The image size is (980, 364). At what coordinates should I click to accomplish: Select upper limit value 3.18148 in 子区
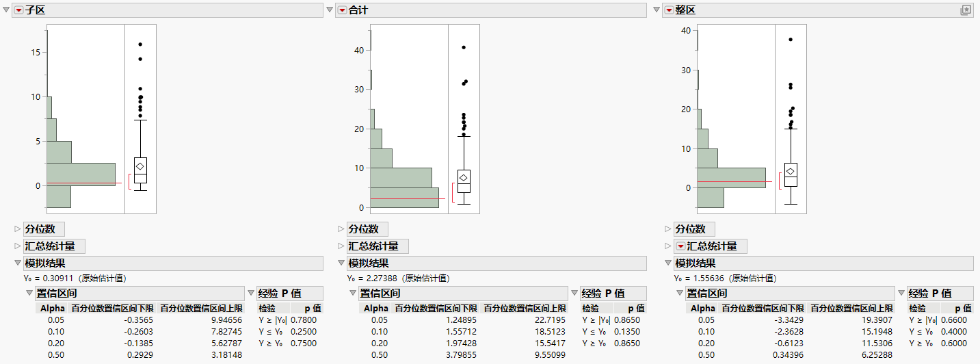pos(225,355)
